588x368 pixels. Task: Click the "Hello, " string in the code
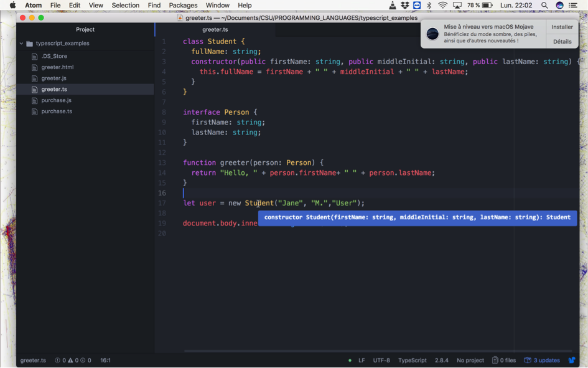238,173
